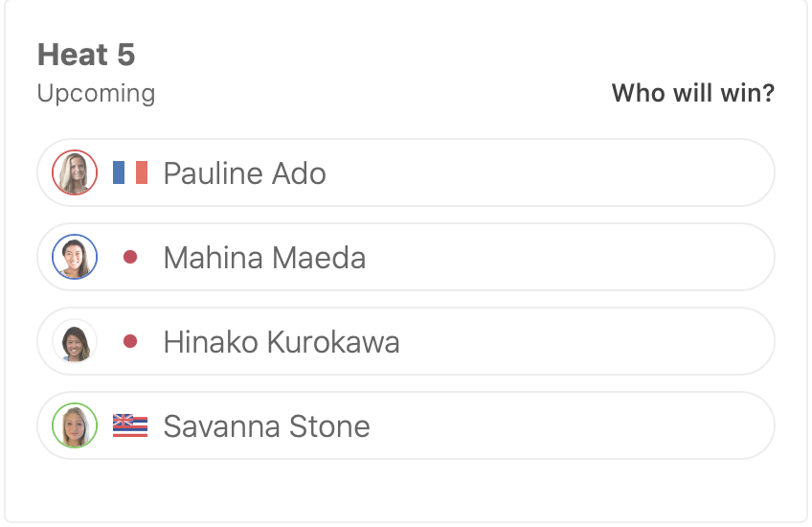Image resolution: width=812 pixels, height=527 pixels.
Task: Click the Hinako Kurokawa name text
Action: coord(282,342)
